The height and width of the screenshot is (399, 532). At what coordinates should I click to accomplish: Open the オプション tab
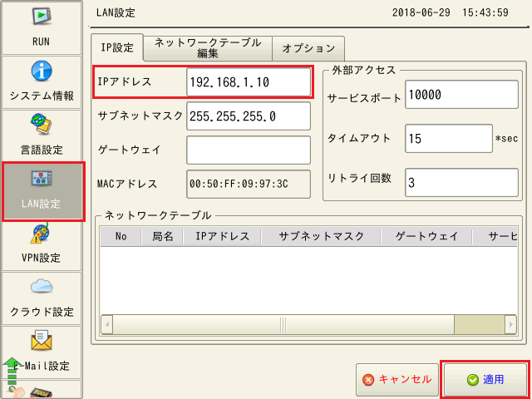pos(308,48)
